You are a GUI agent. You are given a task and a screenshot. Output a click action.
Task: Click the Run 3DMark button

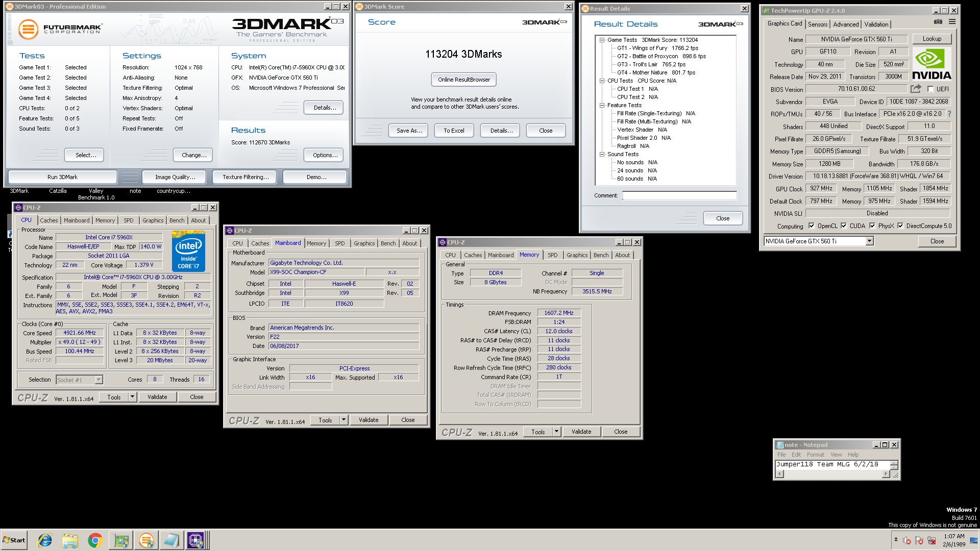tap(63, 177)
